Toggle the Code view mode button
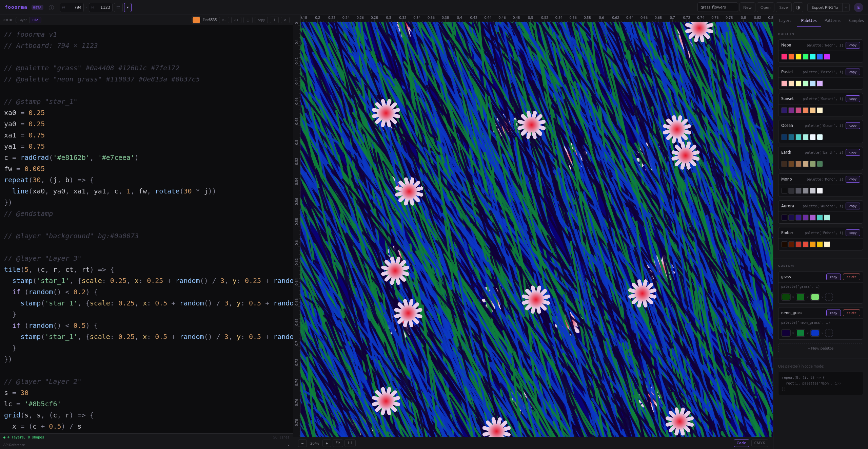Screen dimensions: 868x449 pyautogui.click(x=741, y=443)
